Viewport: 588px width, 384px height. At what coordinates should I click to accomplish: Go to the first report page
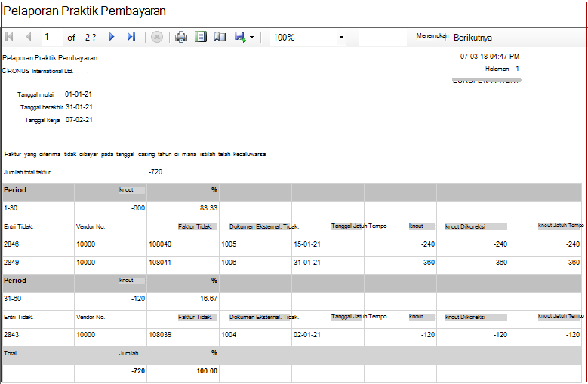(9, 37)
